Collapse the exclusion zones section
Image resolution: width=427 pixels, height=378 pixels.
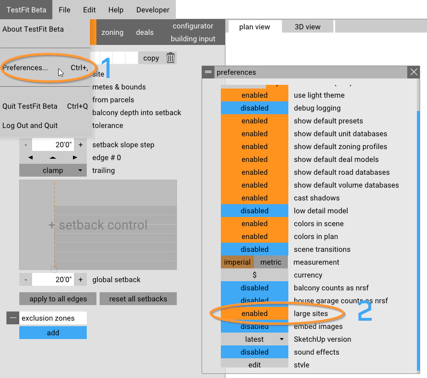[13, 318]
